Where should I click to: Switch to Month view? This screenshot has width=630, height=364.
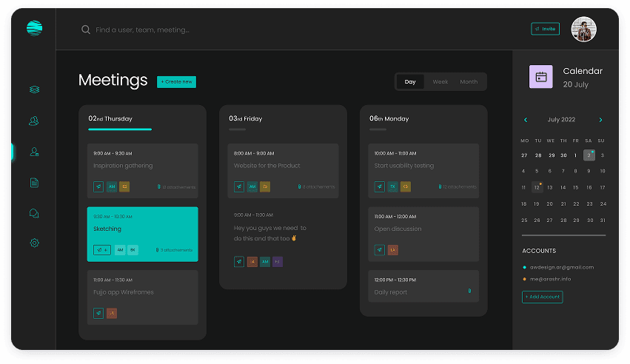(469, 82)
